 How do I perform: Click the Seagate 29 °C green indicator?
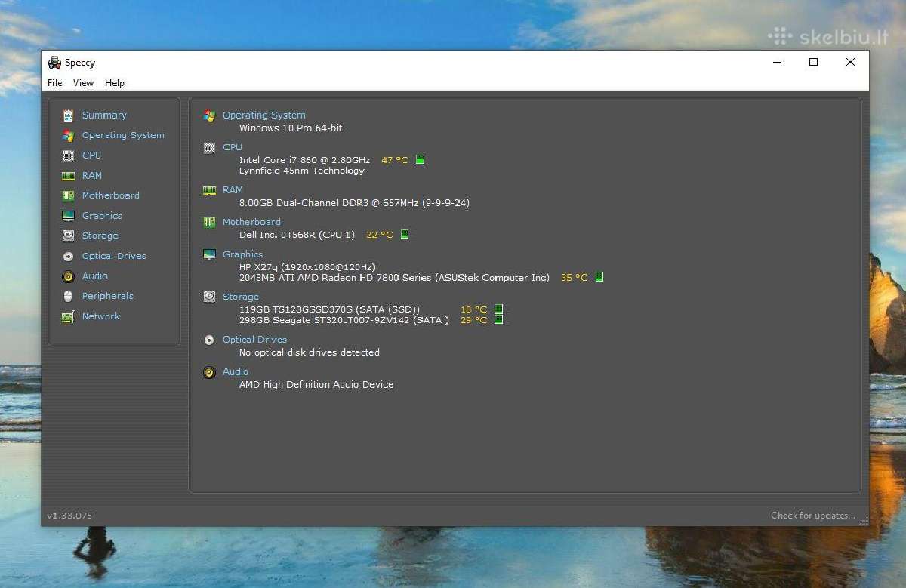point(498,319)
